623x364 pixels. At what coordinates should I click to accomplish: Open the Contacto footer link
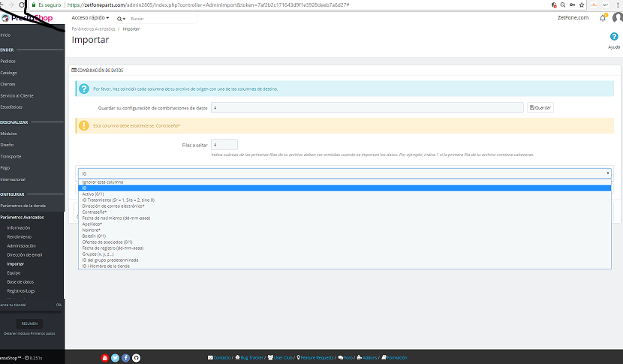pos(219,358)
